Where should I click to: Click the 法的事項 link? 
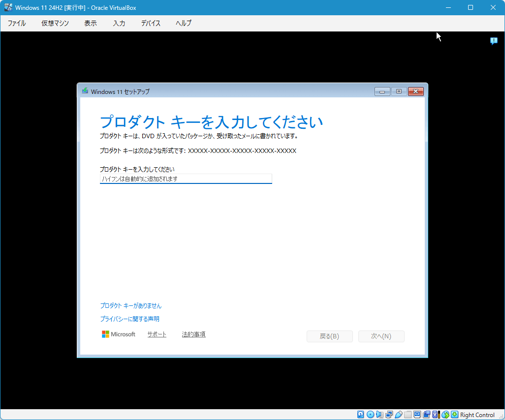(193, 334)
